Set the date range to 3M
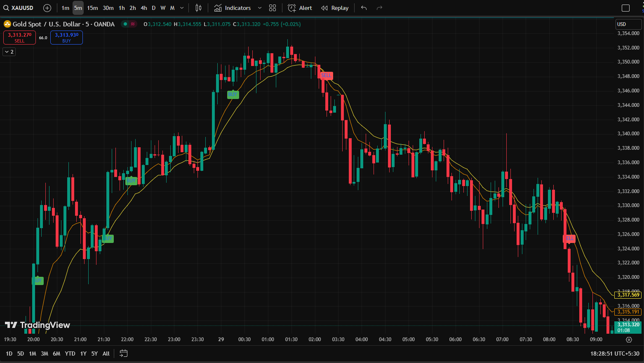Image resolution: width=644 pixels, height=363 pixels. (45, 354)
